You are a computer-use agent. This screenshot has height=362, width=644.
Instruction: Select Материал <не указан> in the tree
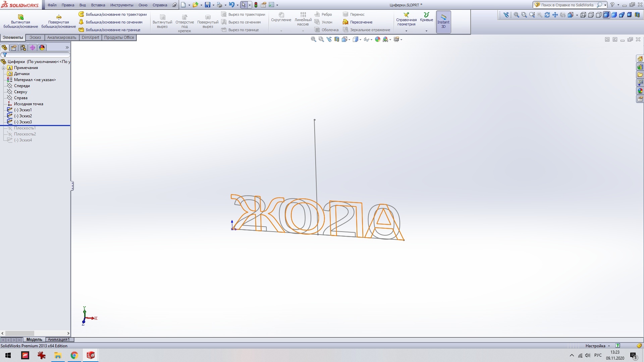[x=31, y=80]
